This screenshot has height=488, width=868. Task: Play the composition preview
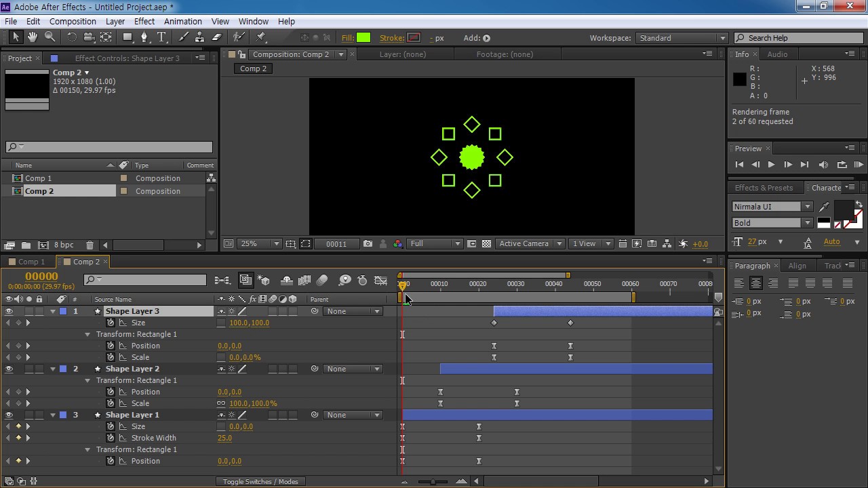tap(771, 164)
